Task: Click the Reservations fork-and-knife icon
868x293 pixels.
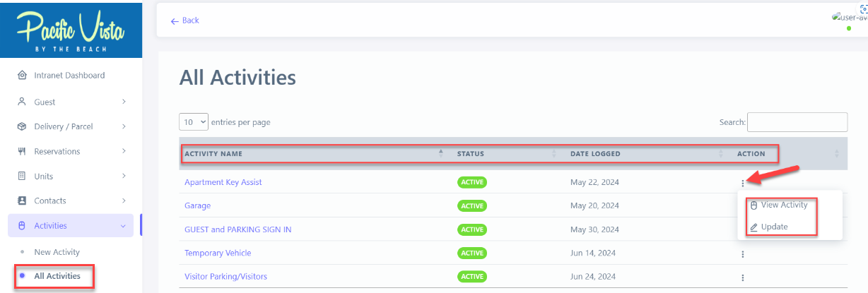Action: click(x=22, y=151)
